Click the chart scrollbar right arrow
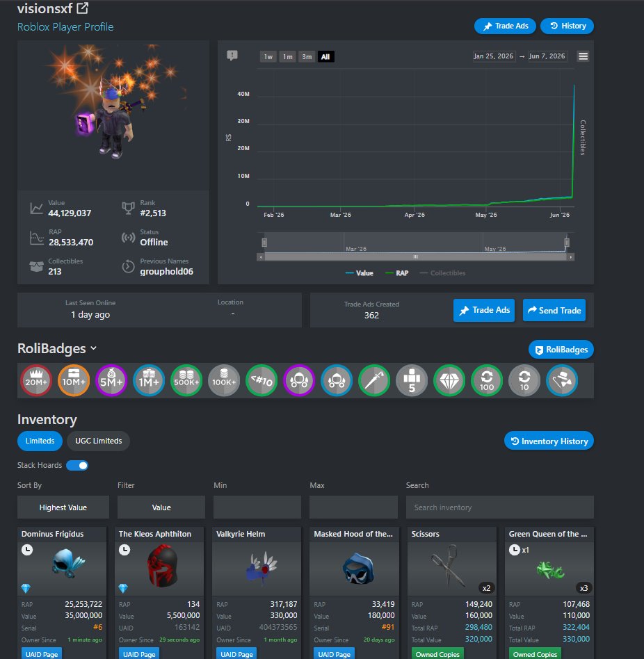 pyautogui.click(x=570, y=257)
